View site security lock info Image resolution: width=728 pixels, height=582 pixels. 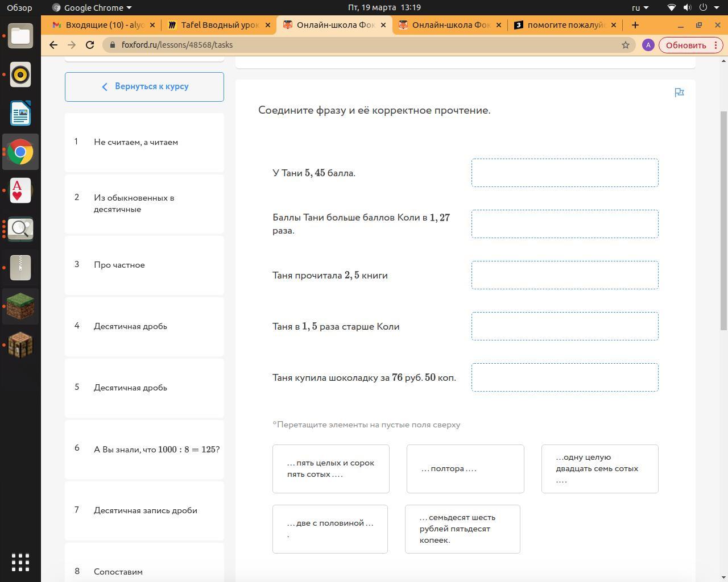(x=113, y=45)
